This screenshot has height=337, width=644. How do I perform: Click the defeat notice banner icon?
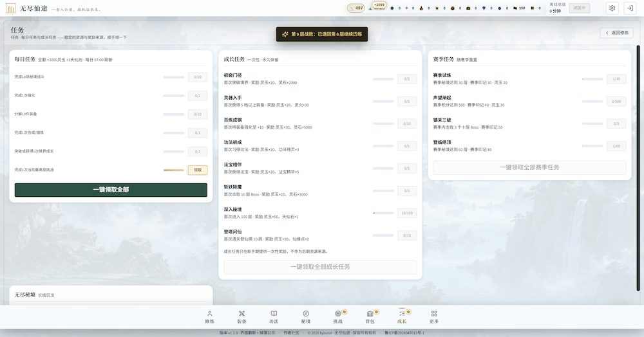coord(285,35)
